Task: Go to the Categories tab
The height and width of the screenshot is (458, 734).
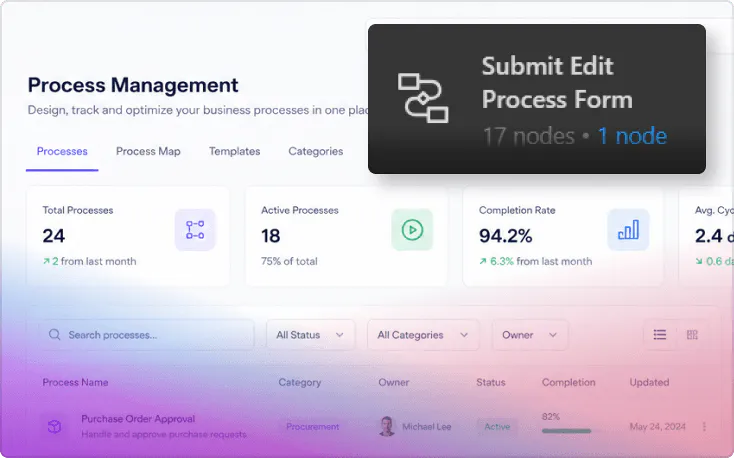Action: tap(316, 151)
